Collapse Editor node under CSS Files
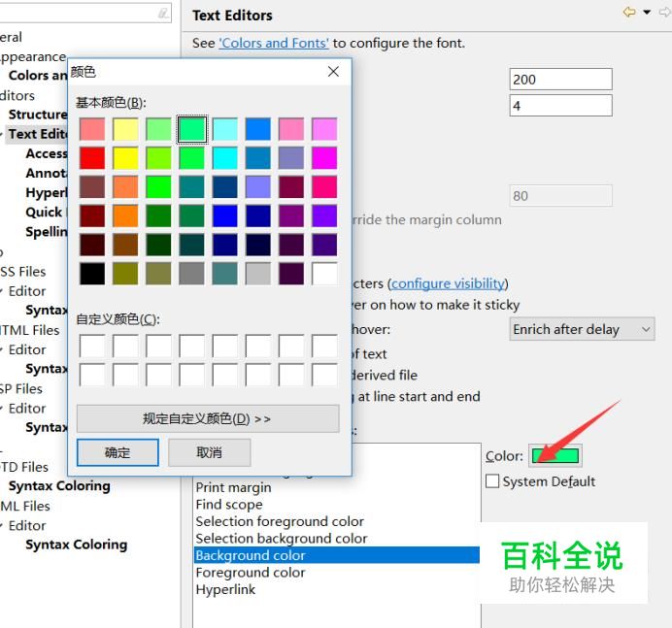This screenshot has width=672, height=628. pyautogui.click(x=2, y=291)
